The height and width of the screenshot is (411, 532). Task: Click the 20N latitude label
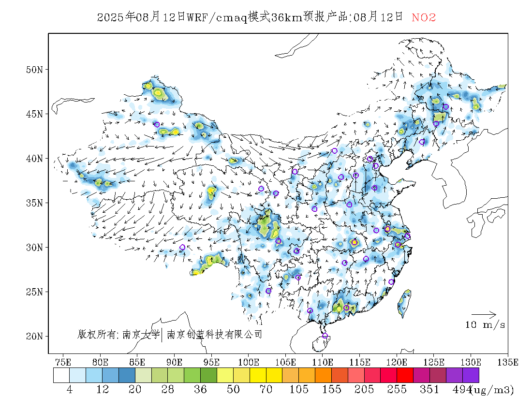tap(35, 337)
